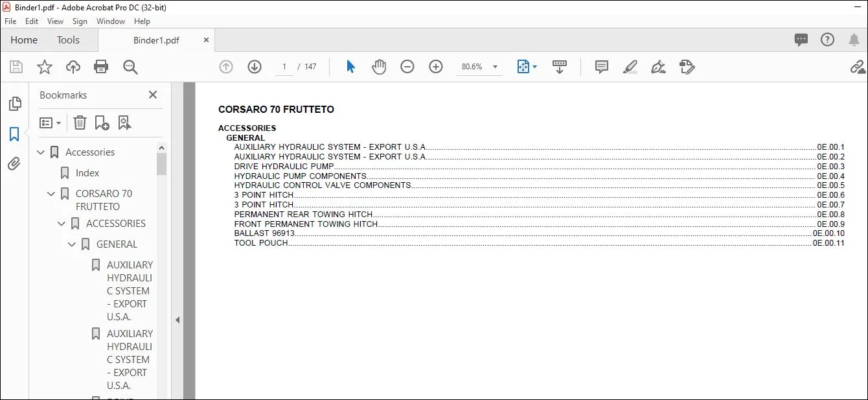Open Help from the question mark icon
Screen dimensions: 868x400
click(827, 40)
